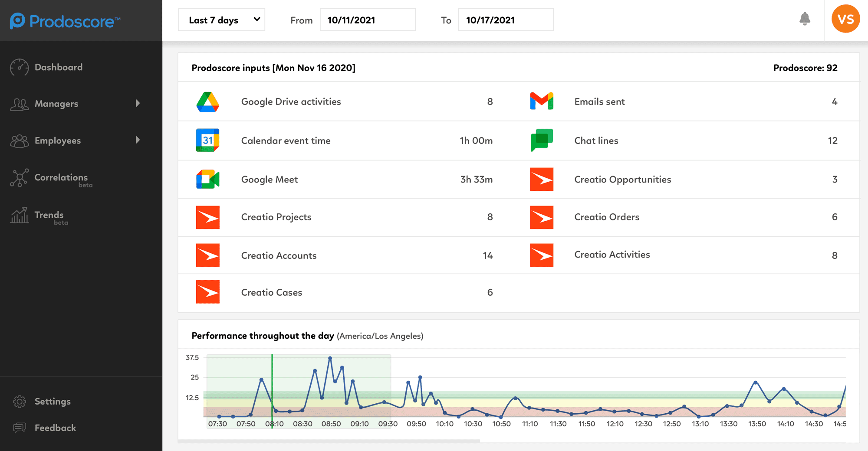868x451 pixels.
Task: Click the Creatio Cases icon
Action: coord(207,292)
